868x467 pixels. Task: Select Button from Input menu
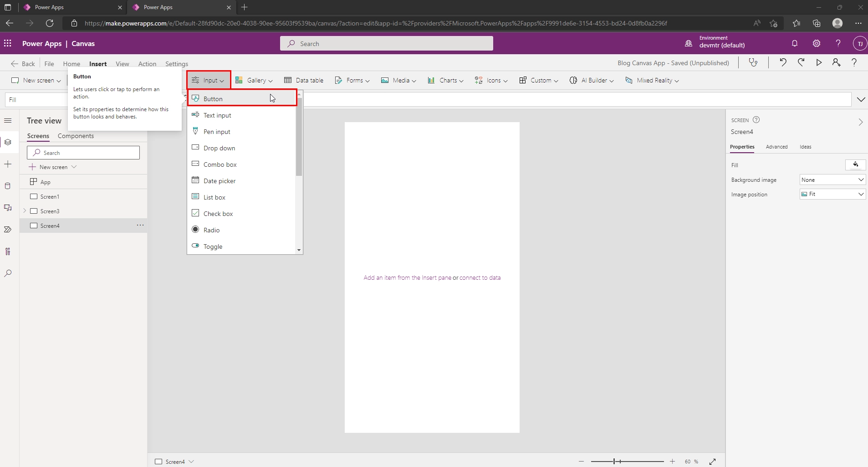[x=242, y=98]
